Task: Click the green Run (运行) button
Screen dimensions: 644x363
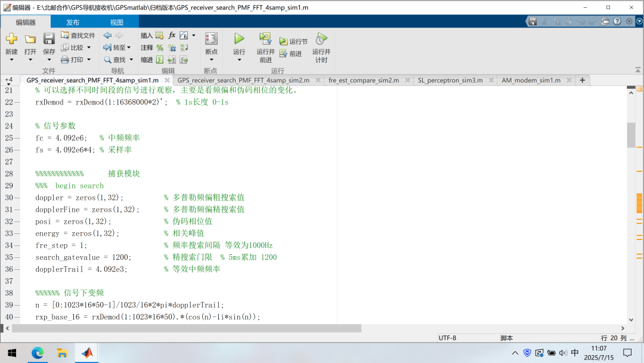Action: 239,39
